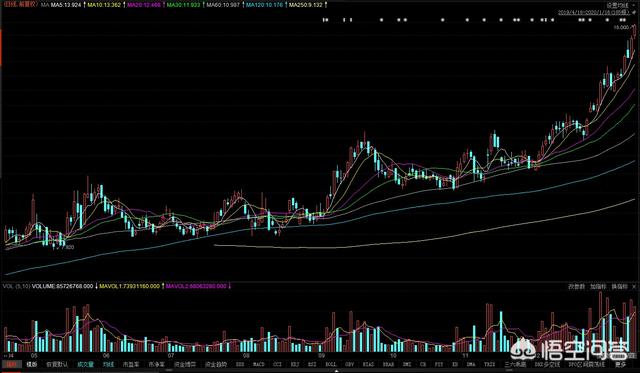Screen dimensions: 640x373
Task: Click the MA5:13.924 moving average label
Action: tap(66, 5)
